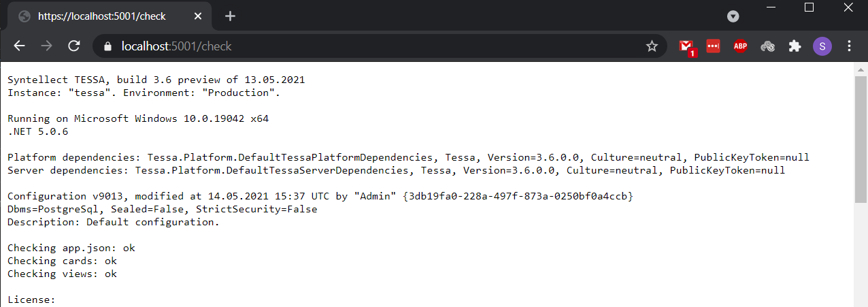Open Chrome's three-dot menu
The width and height of the screenshot is (868, 307).
849,46
